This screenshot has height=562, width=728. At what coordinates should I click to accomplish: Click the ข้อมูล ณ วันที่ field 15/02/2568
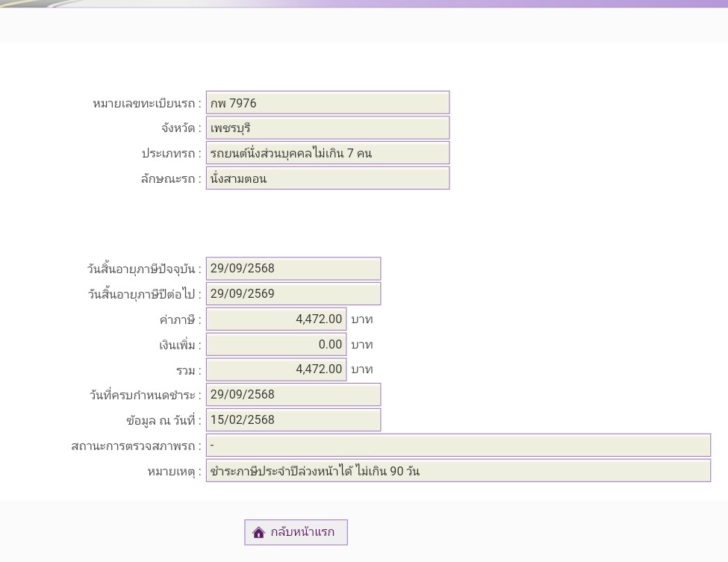tap(293, 420)
